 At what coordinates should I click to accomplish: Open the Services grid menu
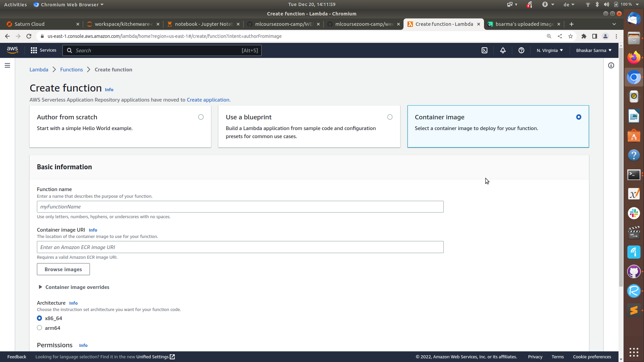pos(43,50)
